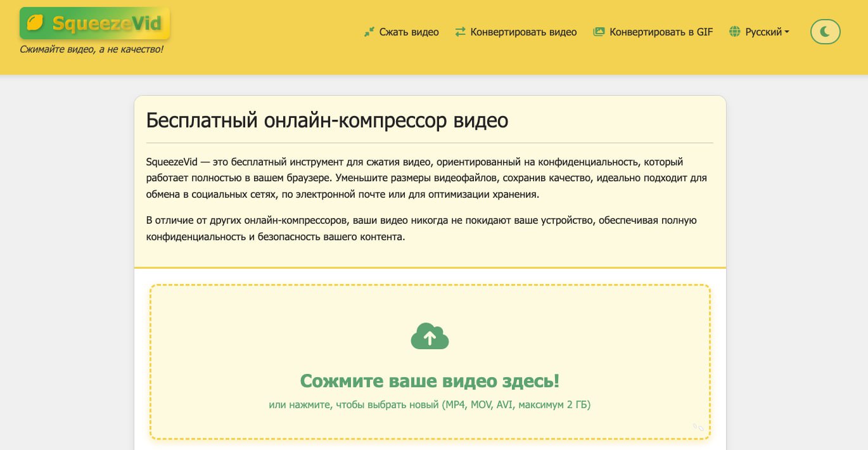Image resolution: width=868 pixels, height=450 pixels.
Task: Open the chevron next to 'Русский'
Action: tap(786, 32)
